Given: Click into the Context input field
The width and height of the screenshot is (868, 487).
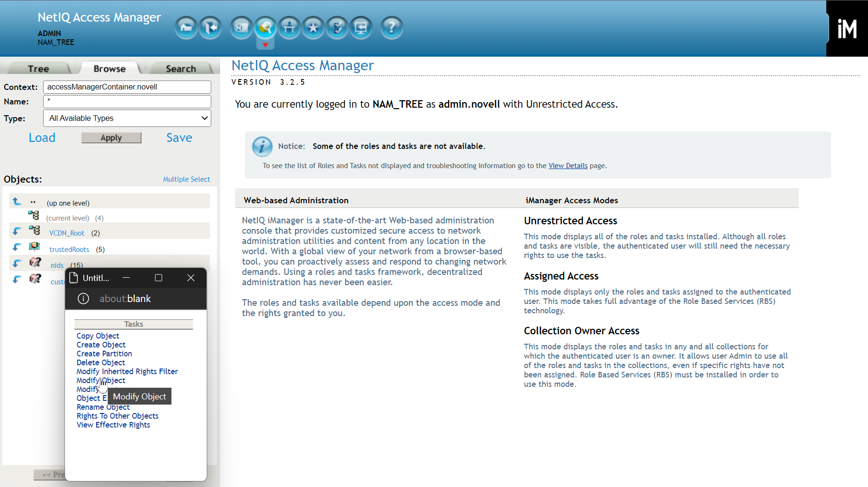Looking at the screenshot, I should click(x=127, y=87).
